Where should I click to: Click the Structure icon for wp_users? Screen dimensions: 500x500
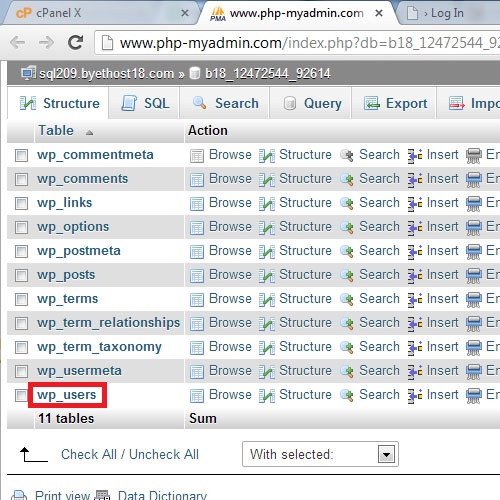(267, 395)
